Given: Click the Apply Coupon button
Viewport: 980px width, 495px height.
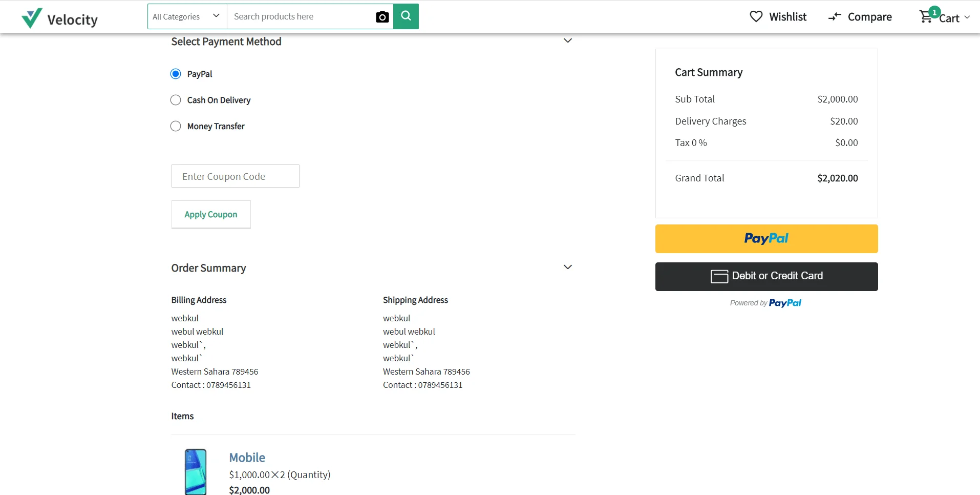Looking at the screenshot, I should point(211,214).
